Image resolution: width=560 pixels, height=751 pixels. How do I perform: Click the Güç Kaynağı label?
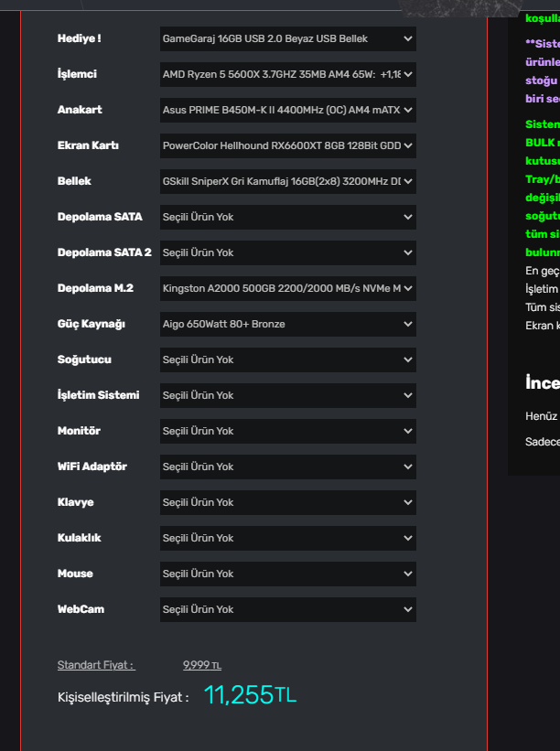pyautogui.click(x=92, y=324)
